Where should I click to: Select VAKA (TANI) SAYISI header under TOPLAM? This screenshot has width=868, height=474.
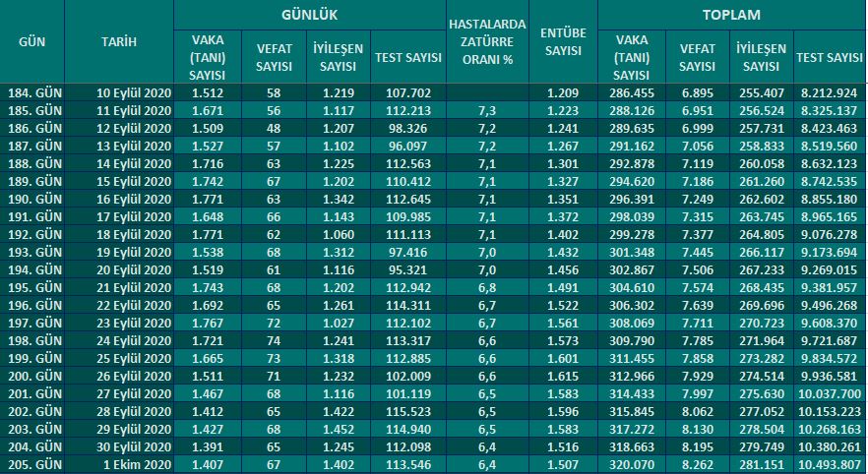(632, 57)
